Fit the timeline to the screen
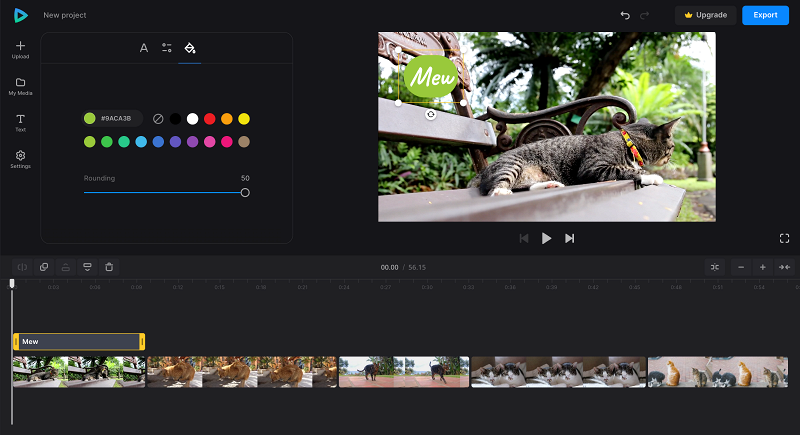This screenshot has width=800, height=435. click(x=784, y=267)
